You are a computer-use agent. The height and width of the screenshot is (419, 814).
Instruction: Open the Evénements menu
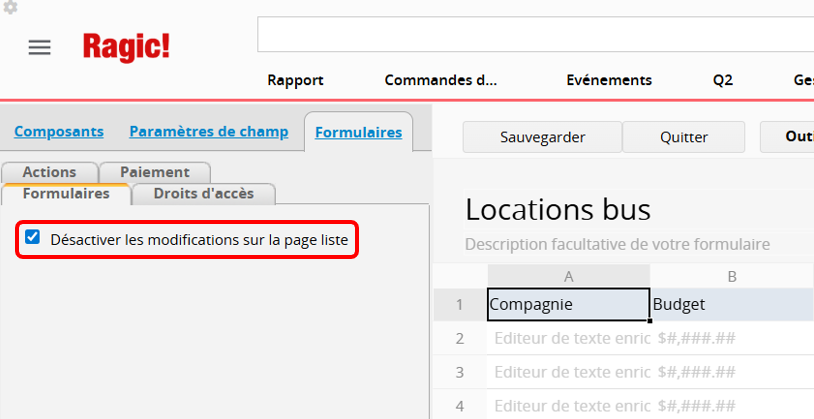tap(608, 80)
